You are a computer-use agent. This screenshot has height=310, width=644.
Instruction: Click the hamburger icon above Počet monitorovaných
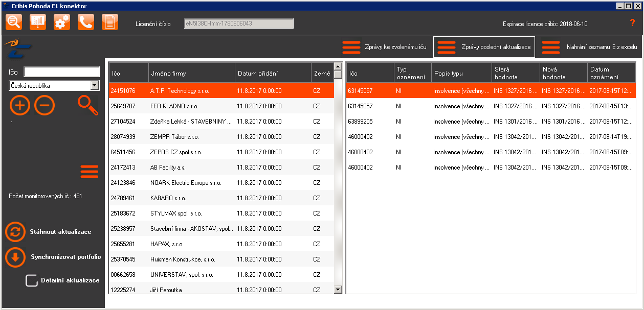pos(90,172)
